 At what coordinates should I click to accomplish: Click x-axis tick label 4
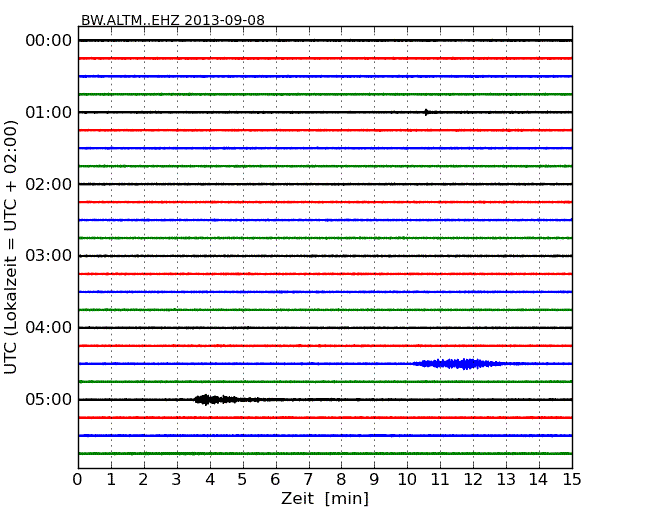[210, 480]
